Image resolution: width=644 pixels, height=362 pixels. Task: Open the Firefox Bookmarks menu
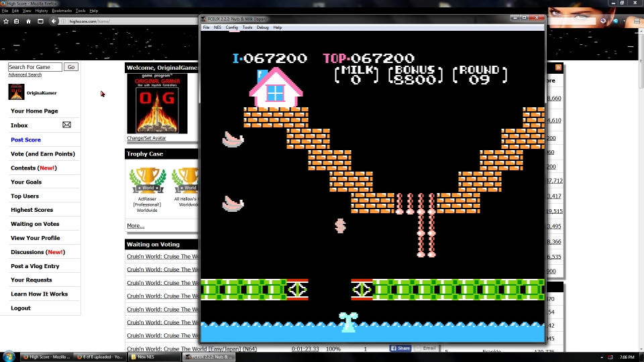(62, 11)
